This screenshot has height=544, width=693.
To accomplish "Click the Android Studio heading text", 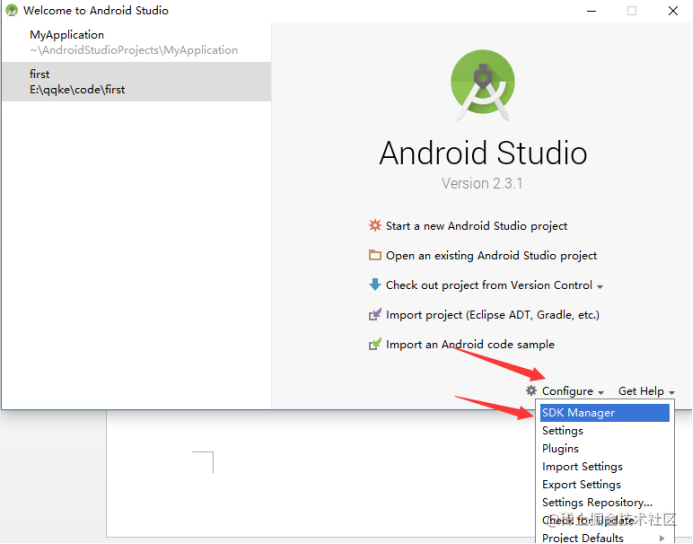I will click(483, 153).
